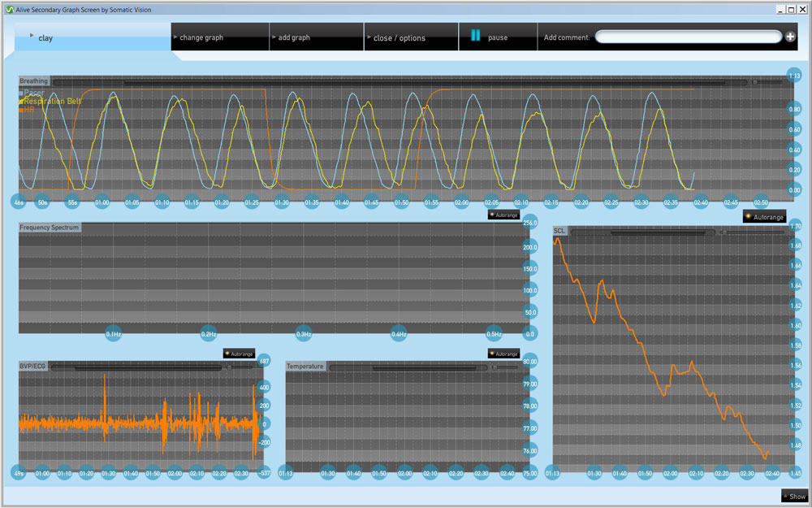The height and width of the screenshot is (508, 812).
Task: Click the yellow dot on the SCL Autorange control
Action: pos(748,216)
